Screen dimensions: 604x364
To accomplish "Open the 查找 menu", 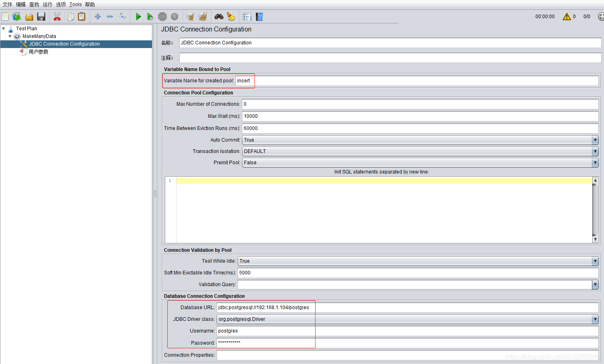I will pyautogui.click(x=34, y=4).
